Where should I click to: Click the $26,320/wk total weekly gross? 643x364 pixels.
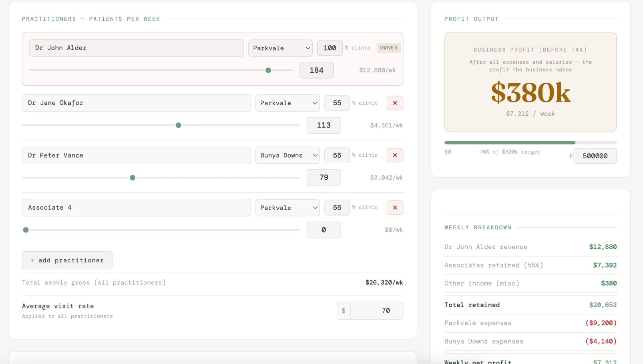click(x=384, y=282)
